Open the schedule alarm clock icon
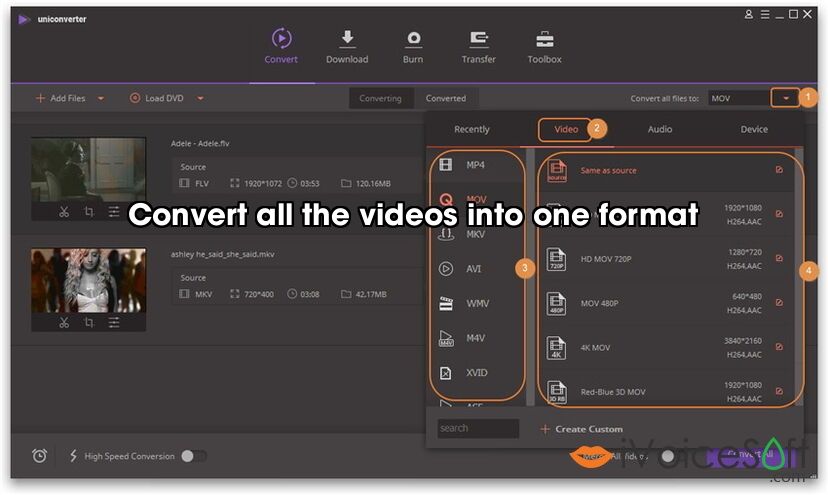The height and width of the screenshot is (495, 828). click(40, 455)
